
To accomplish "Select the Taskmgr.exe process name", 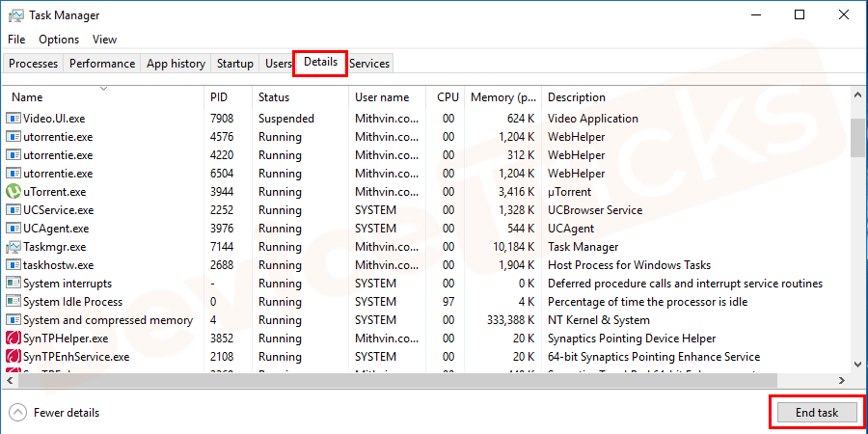I will pyautogui.click(x=54, y=247).
